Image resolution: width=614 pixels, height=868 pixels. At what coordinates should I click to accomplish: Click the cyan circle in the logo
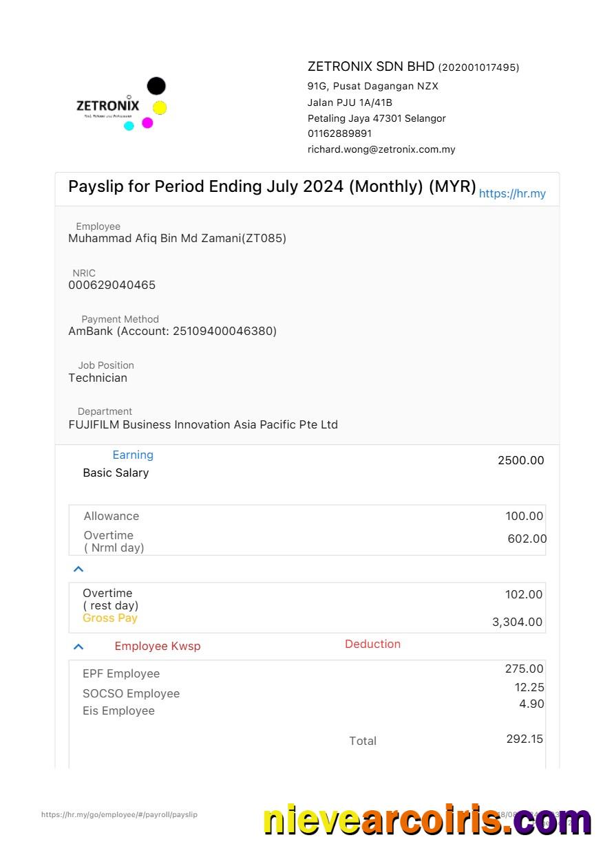click(x=129, y=126)
